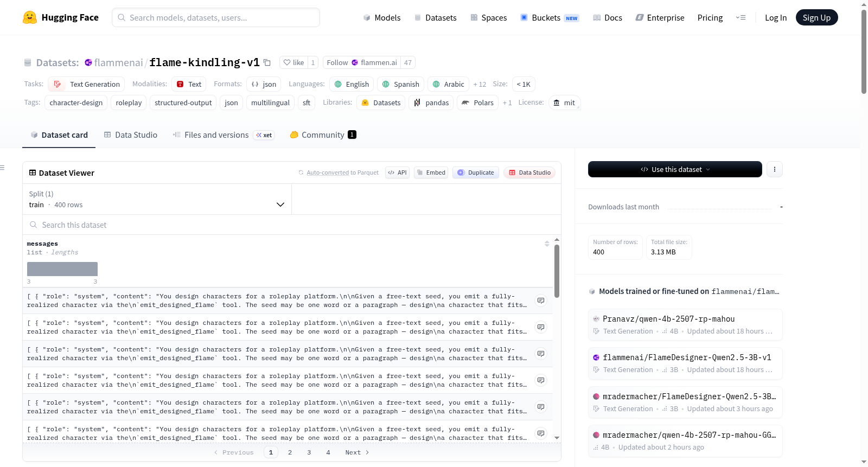
Task: Click the messages lengths histogram bar
Action: pos(62,269)
